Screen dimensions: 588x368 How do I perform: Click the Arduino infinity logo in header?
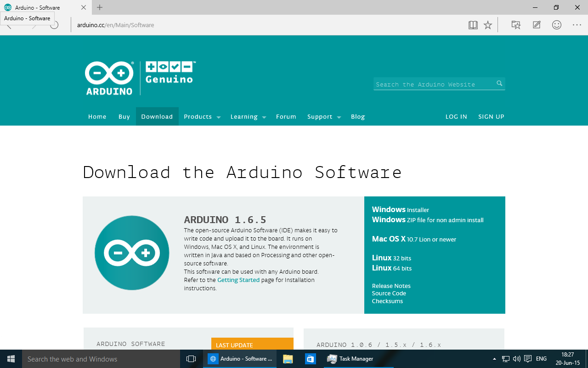pyautogui.click(x=109, y=78)
